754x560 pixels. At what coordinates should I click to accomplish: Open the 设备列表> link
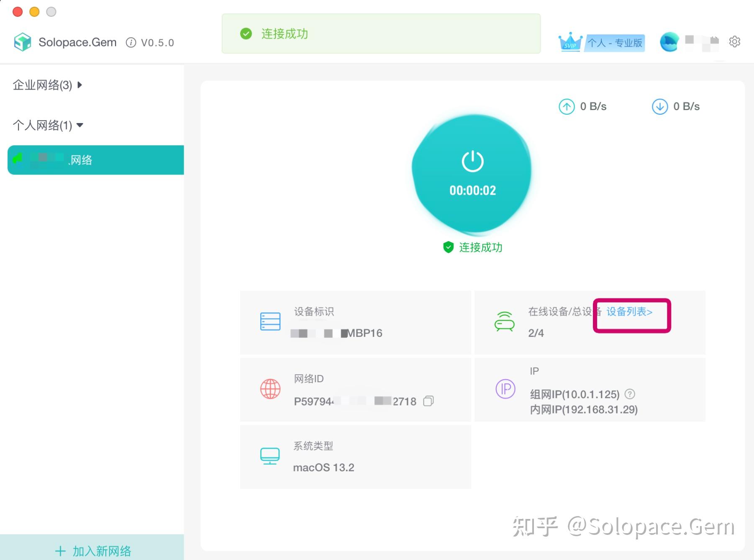tap(629, 312)
